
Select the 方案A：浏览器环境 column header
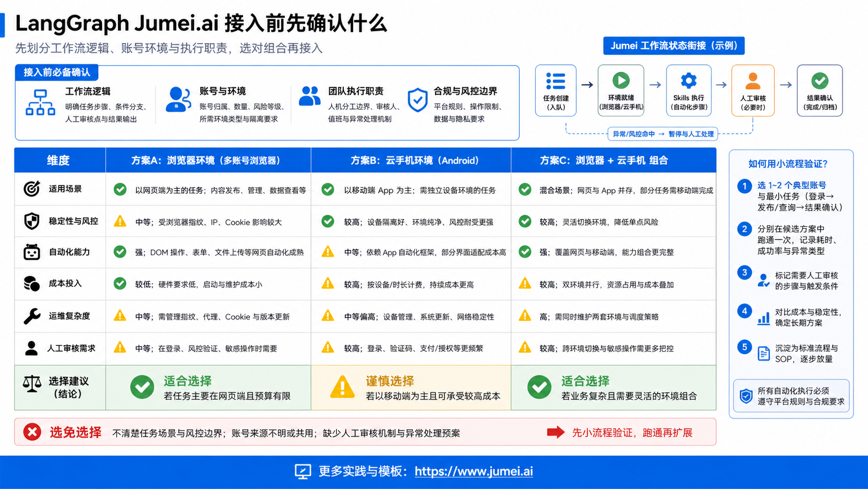point(208,160)
